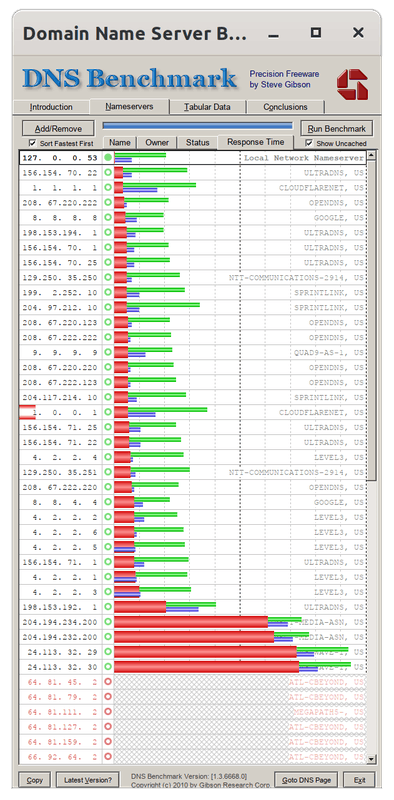The width and height of the screenshot is (394, 800).
Task: Select the 64.81.159.2 dead nameserver address
Action: point(61,742)
